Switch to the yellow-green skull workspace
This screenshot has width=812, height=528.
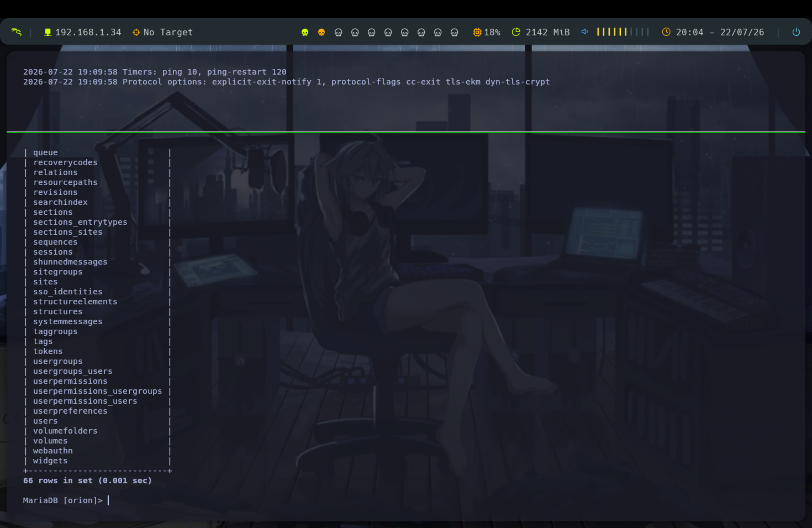(305, 32)
